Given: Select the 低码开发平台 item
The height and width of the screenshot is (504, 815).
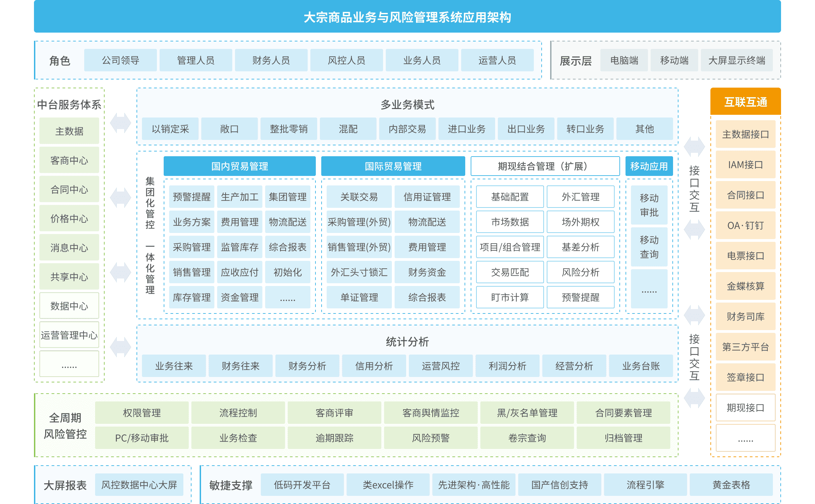Looking at the screenshot, I should click(x=302, y=485).
